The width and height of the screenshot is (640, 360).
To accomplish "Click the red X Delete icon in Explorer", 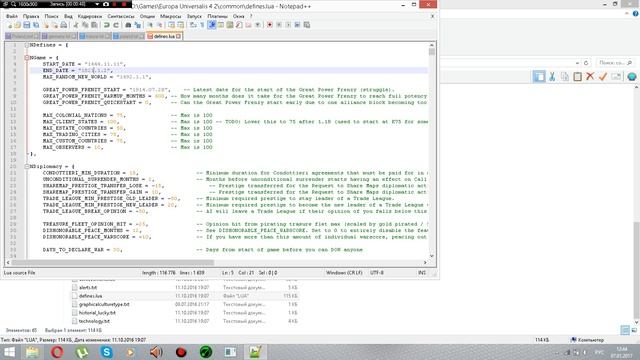I will 590,76.
